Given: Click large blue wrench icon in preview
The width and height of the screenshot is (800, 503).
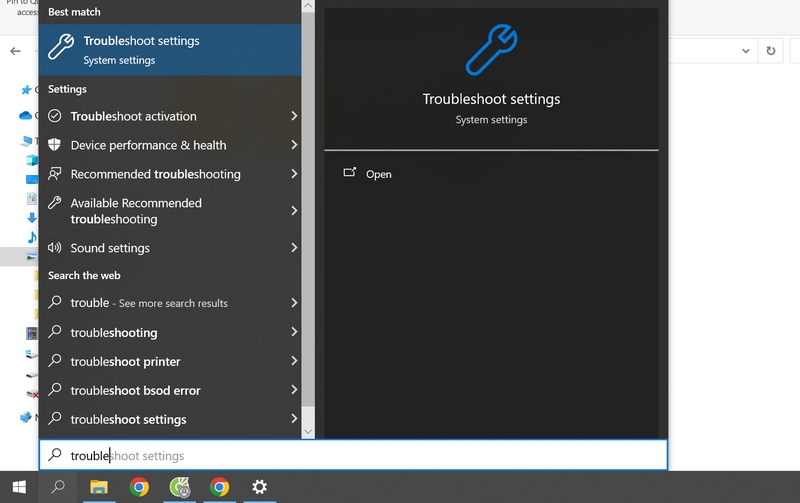Looking at the screenshot, I should tap(491, 50).
